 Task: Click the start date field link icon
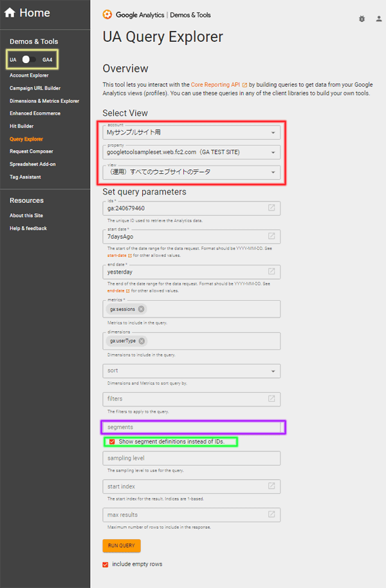tap(271, 236)
